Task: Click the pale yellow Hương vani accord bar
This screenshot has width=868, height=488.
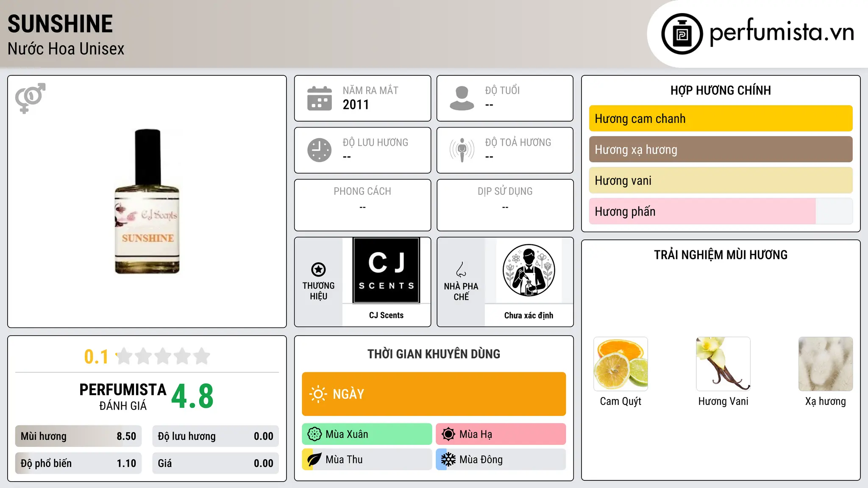Action: pyautogui.click(x=721, y=180)
